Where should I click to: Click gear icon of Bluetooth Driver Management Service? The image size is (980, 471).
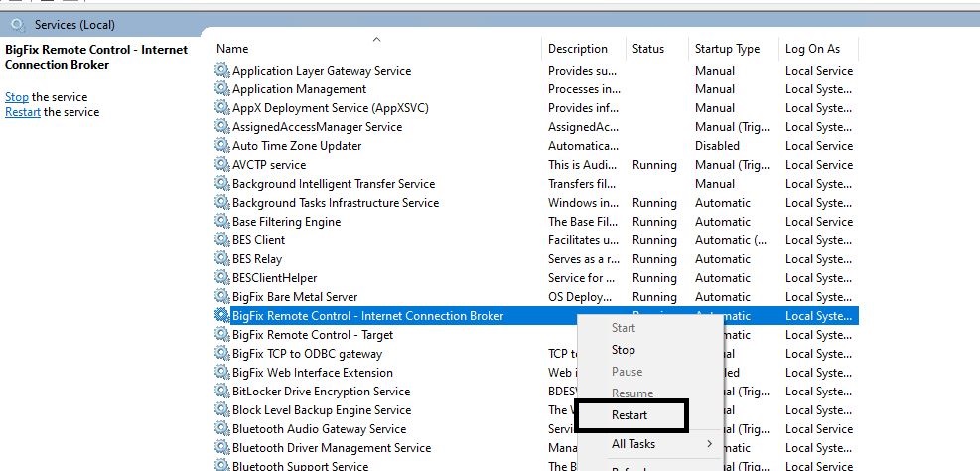[x=221, y=447]
